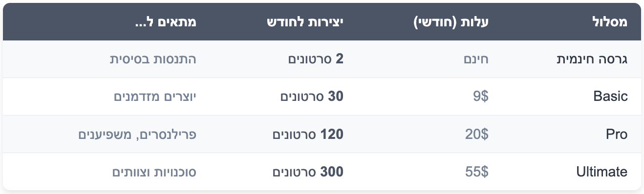Click the 300 סרטונים cell
This screenshot has height=194, width=644.
[308, 172]
